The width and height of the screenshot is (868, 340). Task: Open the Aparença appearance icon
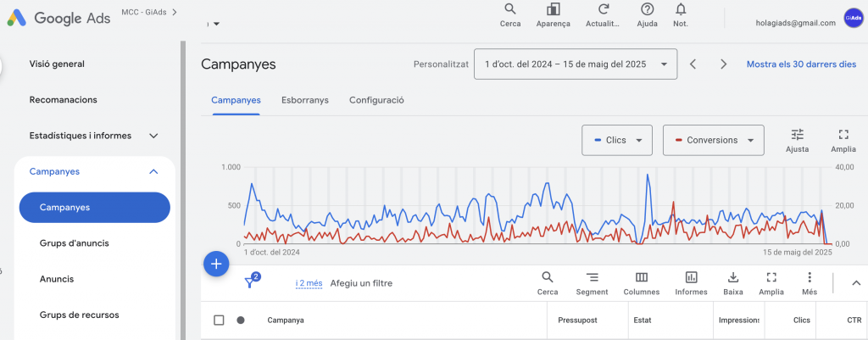(554, 9)
